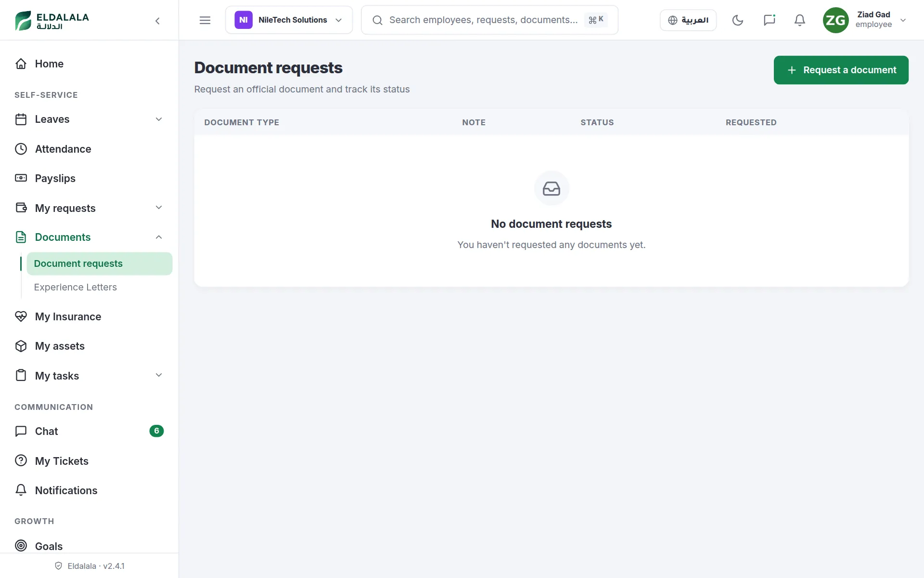The width and height of the screenshot is (924, 578).
Task: Switch to dark mode with moon icon
Action: tap(737, 20)
